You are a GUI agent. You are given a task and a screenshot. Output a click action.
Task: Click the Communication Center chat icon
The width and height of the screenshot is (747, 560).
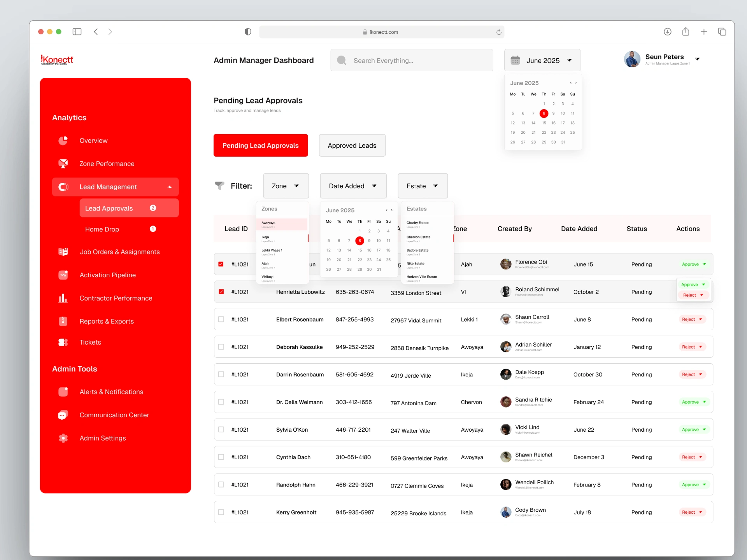(x=63, y=415)
